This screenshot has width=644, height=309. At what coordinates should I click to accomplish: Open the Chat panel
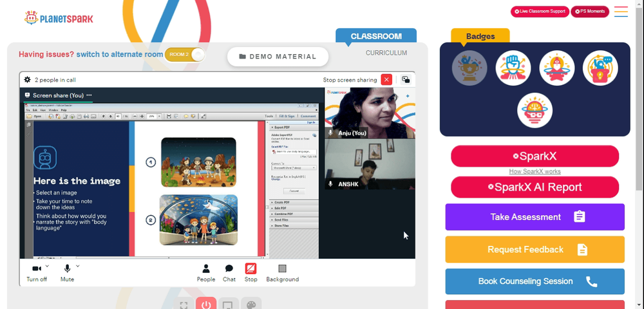coord(229,274)
